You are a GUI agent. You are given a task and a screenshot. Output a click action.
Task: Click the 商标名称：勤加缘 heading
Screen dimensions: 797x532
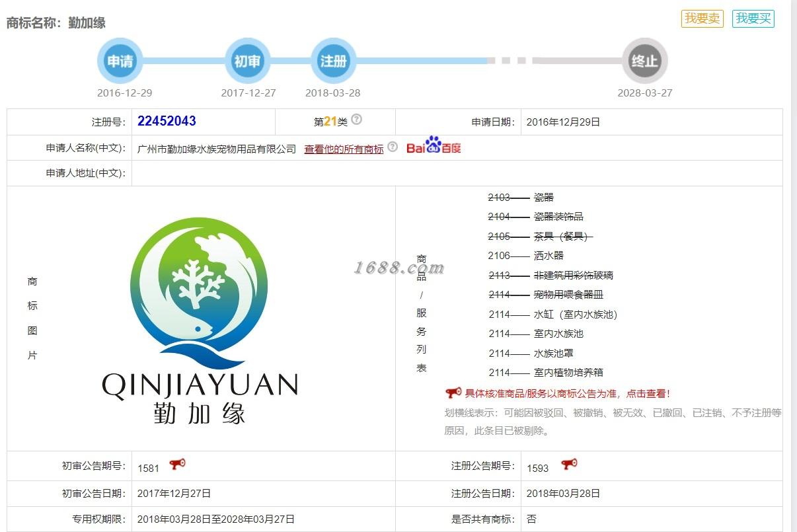point(56,22)
